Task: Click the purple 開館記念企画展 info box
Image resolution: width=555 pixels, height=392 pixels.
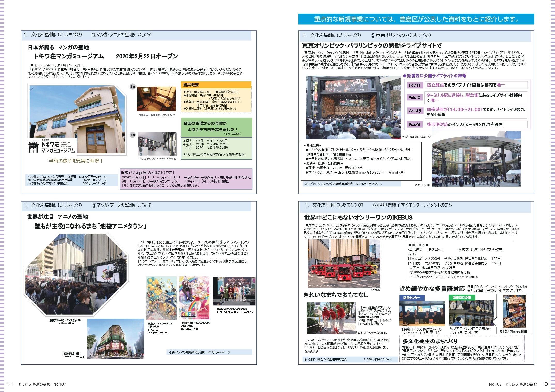Action: 186,179
